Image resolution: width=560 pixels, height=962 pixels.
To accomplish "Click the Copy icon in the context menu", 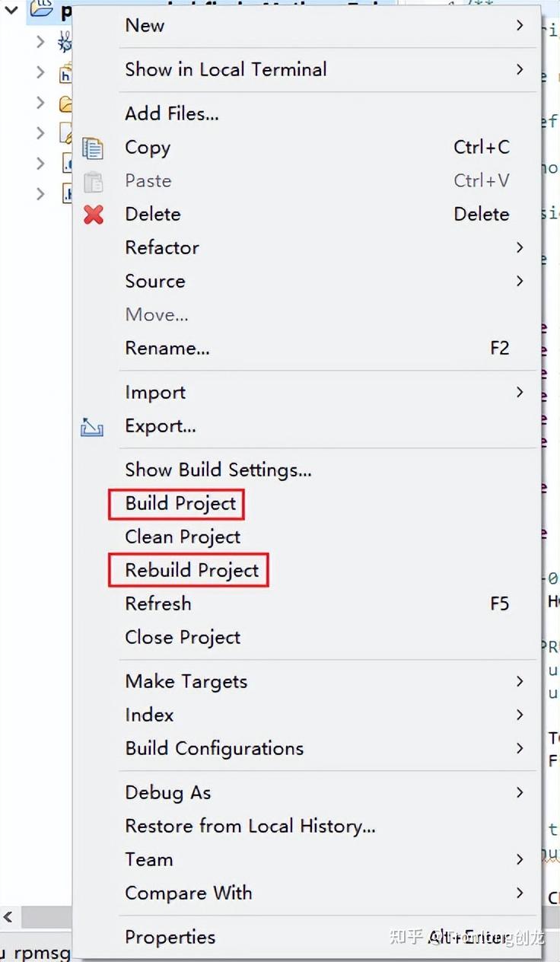I will click(93, 148).
